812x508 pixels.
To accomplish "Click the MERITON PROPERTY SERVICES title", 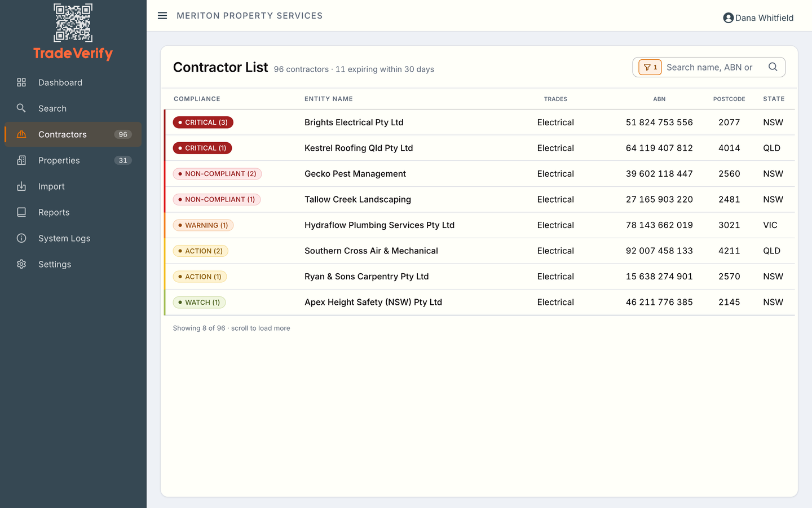I will click(x=250, y=16).
